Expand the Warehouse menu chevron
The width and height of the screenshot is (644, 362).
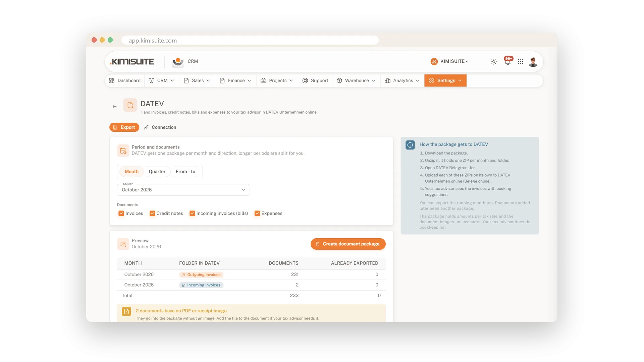(373, 81)
